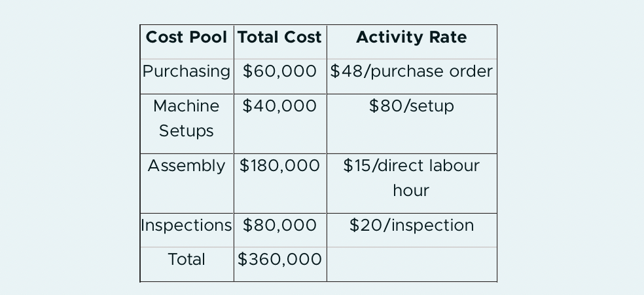The height and width of the screenshot is (295, 644).
Task: Click the word Setups in Machine Setups
Action: (x=187, y=131)
